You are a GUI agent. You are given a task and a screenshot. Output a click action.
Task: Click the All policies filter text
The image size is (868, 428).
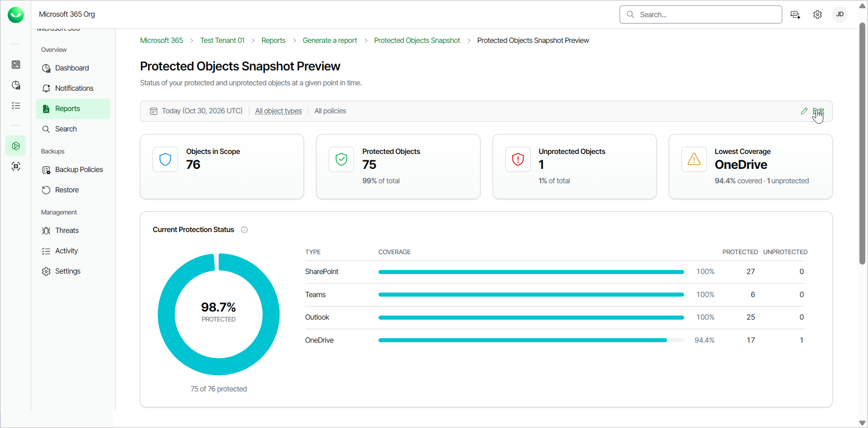(x=330, y=111)
